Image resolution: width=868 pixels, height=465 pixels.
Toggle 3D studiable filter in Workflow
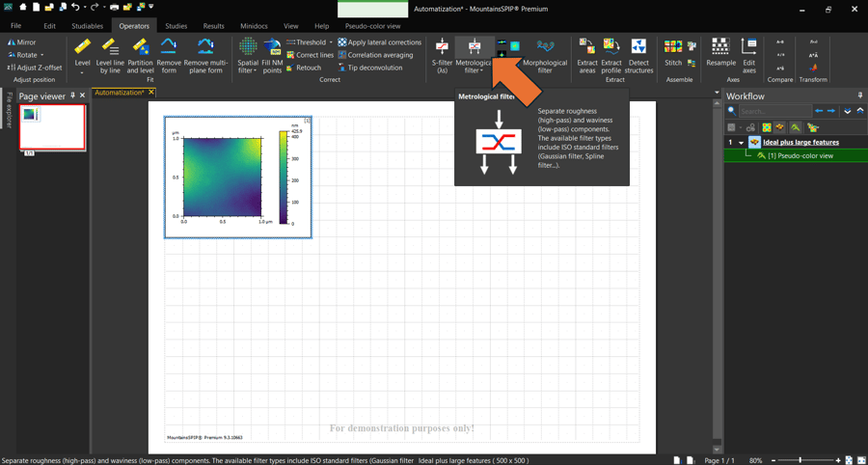pyautogui.click(x=779, y=127)
